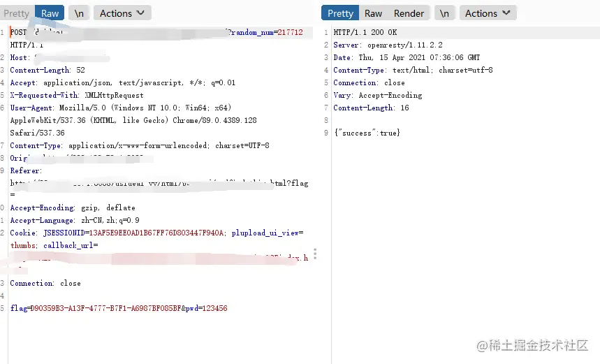The width and height of the screenshot is (600, 364).
Task: Click plupload_ui_view cookie name
Action: click(x=265, y=233)
